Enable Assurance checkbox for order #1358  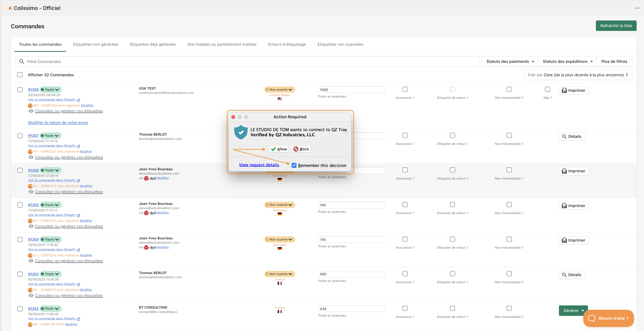coord(405,89)
